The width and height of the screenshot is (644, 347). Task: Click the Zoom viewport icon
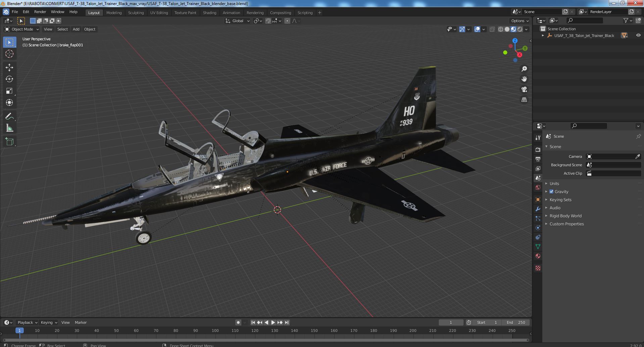point(524,69)
